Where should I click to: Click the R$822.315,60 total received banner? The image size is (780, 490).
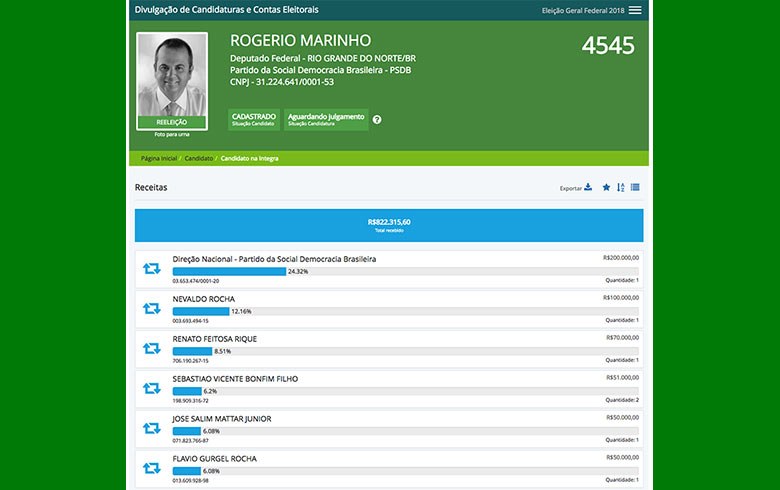click(x=389, y=225)
